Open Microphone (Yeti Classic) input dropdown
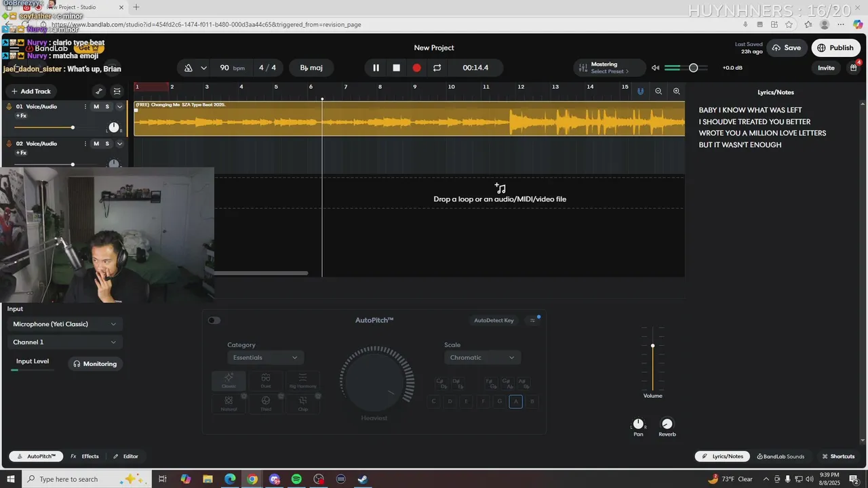868x488 pixels. pos(64,324)
